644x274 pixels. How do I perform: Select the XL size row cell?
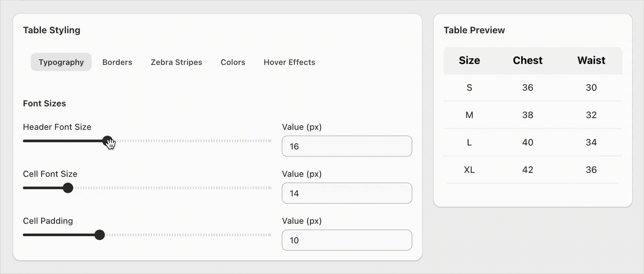469,170
